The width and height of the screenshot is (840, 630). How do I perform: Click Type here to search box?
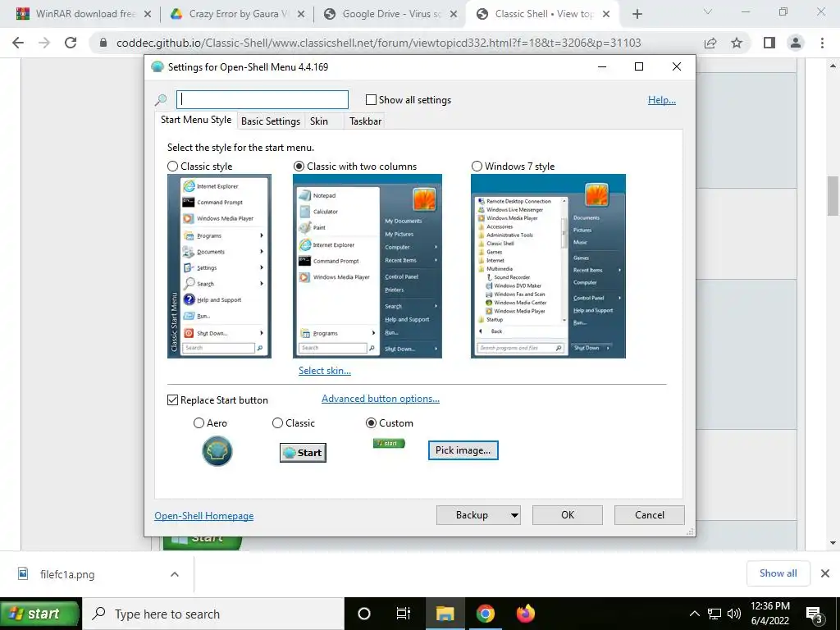point(213,614)
